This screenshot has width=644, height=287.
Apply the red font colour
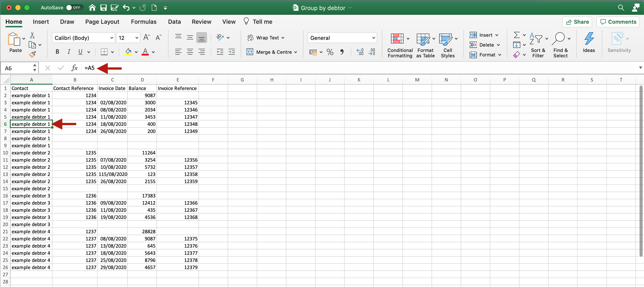(x=145, y=52)
